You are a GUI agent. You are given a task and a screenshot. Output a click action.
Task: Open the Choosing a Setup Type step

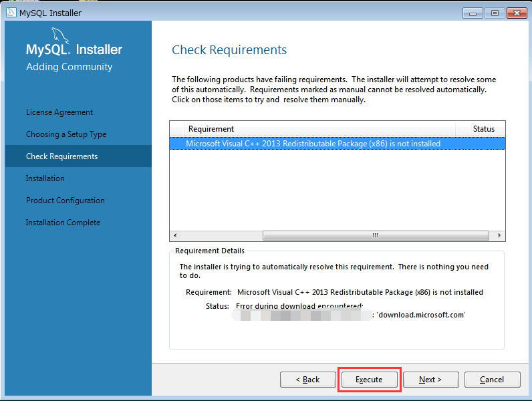[66, 134]
